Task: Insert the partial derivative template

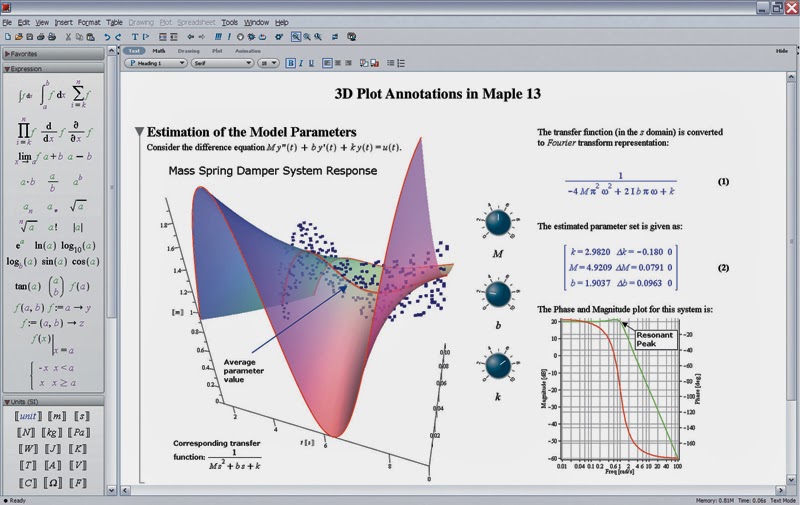Action: (81, 132)
